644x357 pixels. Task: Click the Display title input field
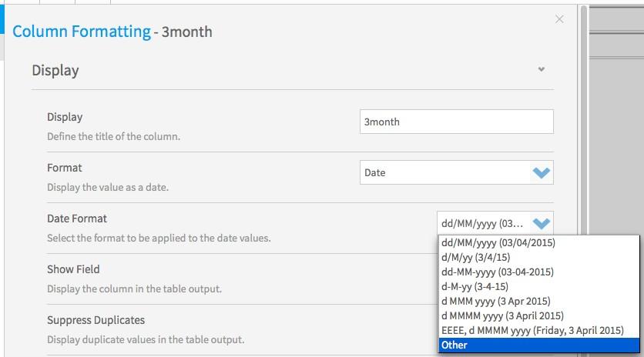click(x=456, y=122)
